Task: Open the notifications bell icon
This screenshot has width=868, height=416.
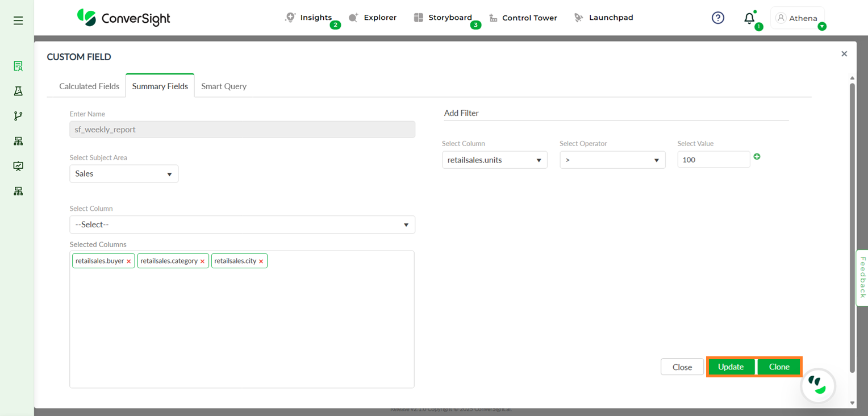Action: (749, 18)
